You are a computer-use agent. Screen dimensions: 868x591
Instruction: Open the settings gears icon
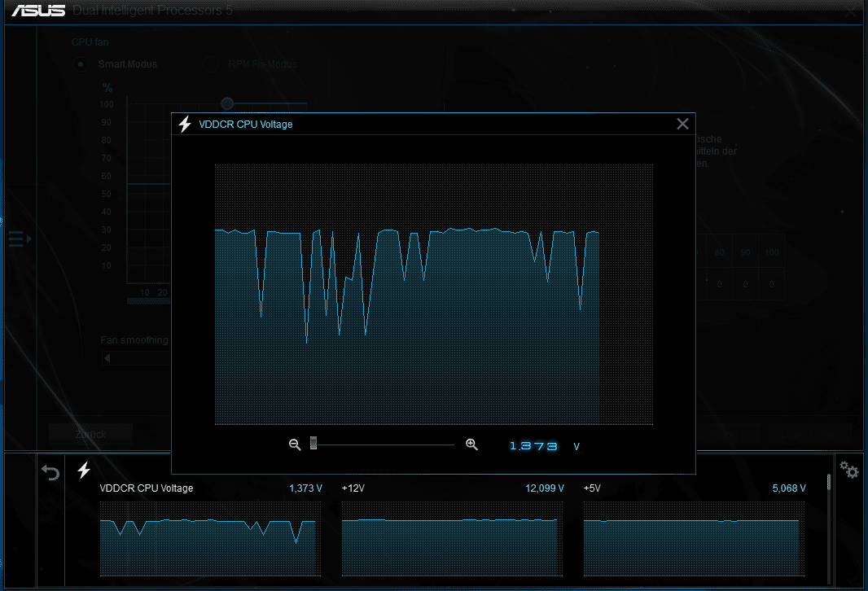point(848,470)
